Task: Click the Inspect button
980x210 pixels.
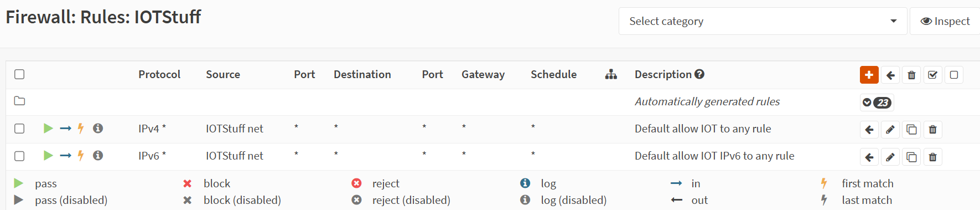Action: click(945, 21)
